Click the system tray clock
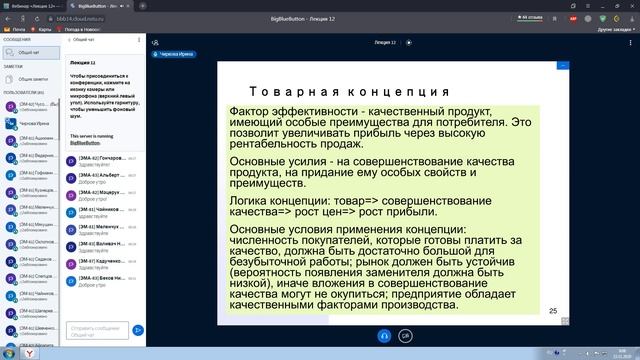Screen dimensions: 640x360 622,353
